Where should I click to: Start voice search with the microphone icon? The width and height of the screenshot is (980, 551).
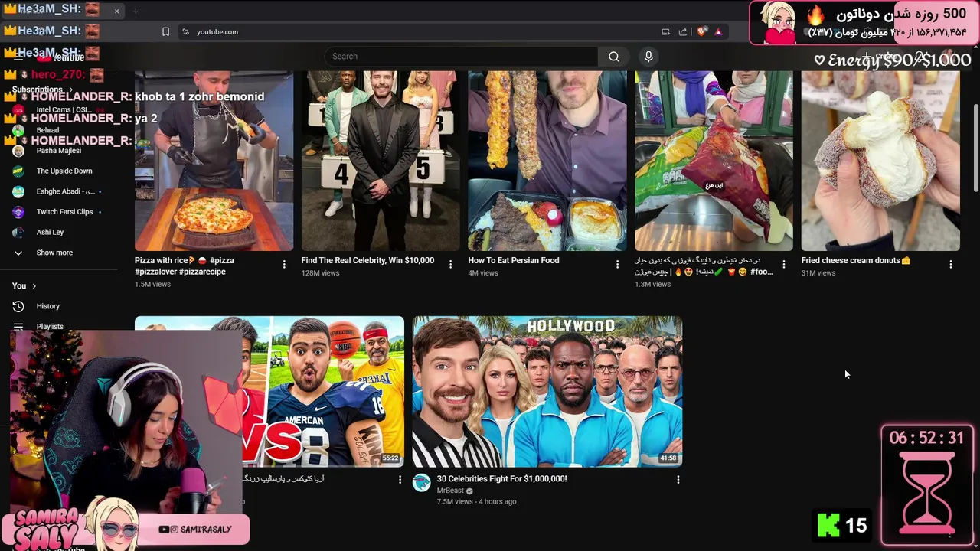(648, 57)
